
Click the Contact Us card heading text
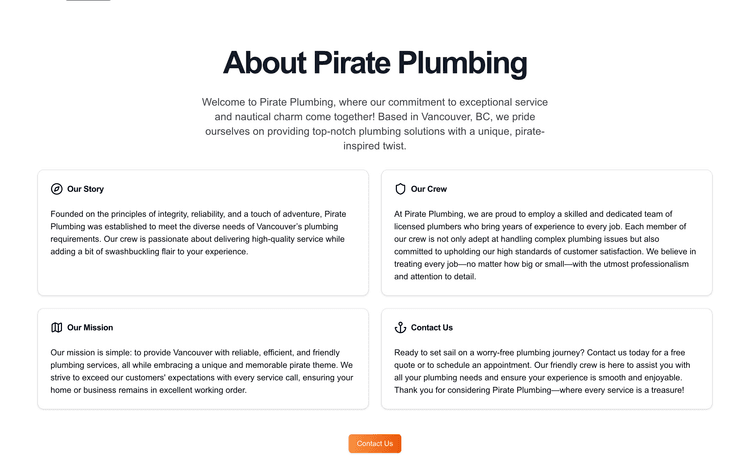[432, 327]
